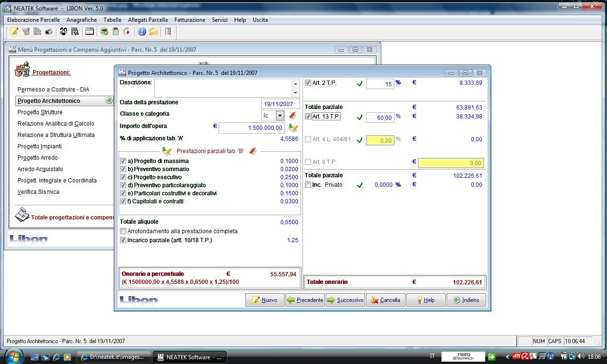
Task: Click the green check next to Inc. Privato
Action: [x=359, y=185]
